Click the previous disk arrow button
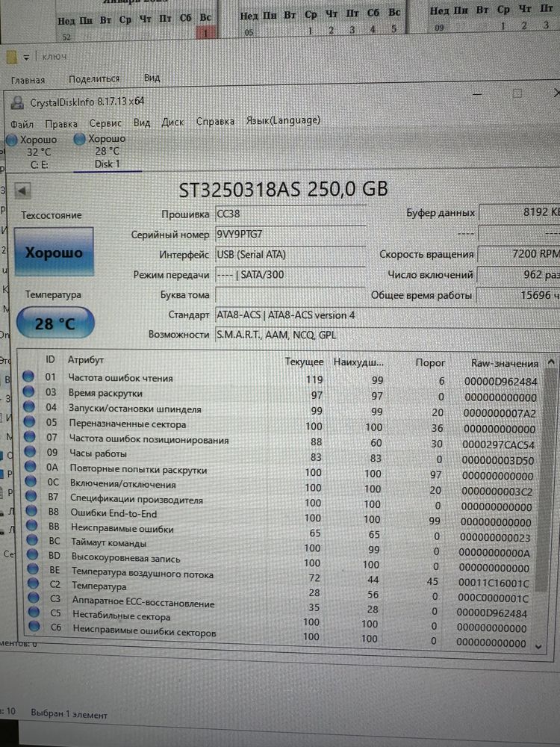Image resolution: width=560 pixels, height=747 pixels. point(22,191)
